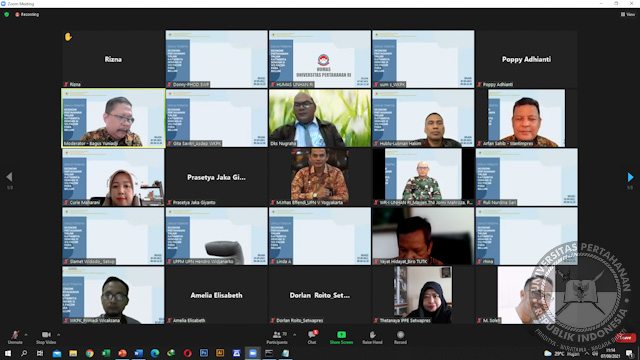Open the Chat panel
640x360 pixels.
[x=312, y=337]
